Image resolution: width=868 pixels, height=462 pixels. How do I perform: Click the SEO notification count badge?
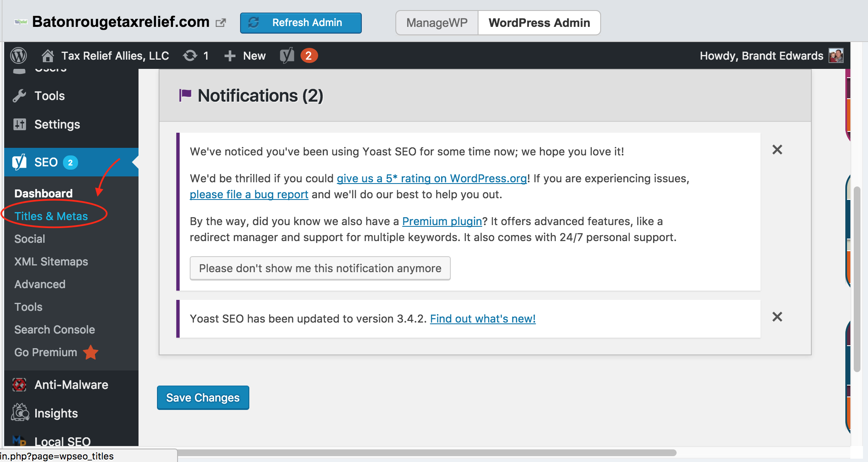coord(71,163)
